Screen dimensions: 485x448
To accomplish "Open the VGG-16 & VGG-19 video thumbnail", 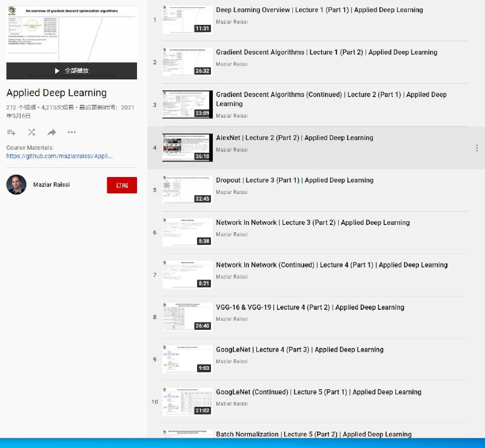I will point(187,317).
